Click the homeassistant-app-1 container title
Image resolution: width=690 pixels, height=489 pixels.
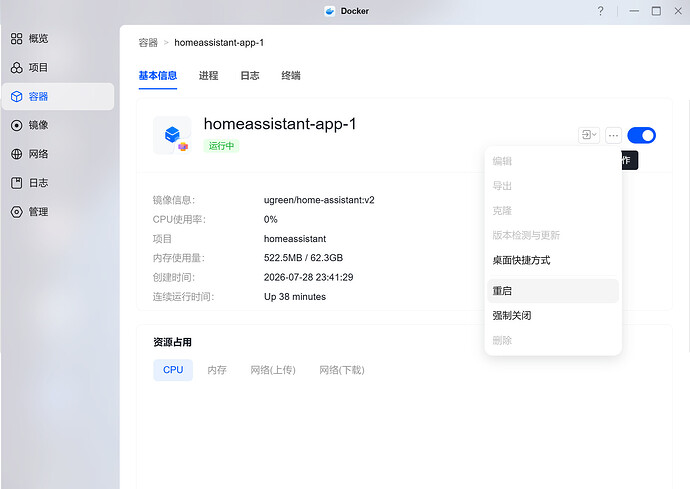click(x=280, y=124)
